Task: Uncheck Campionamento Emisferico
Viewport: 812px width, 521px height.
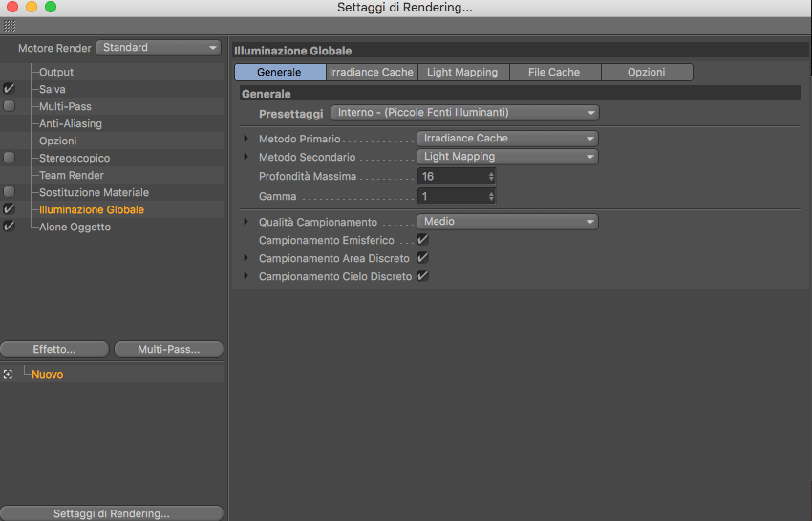Action: coord(422,240)
